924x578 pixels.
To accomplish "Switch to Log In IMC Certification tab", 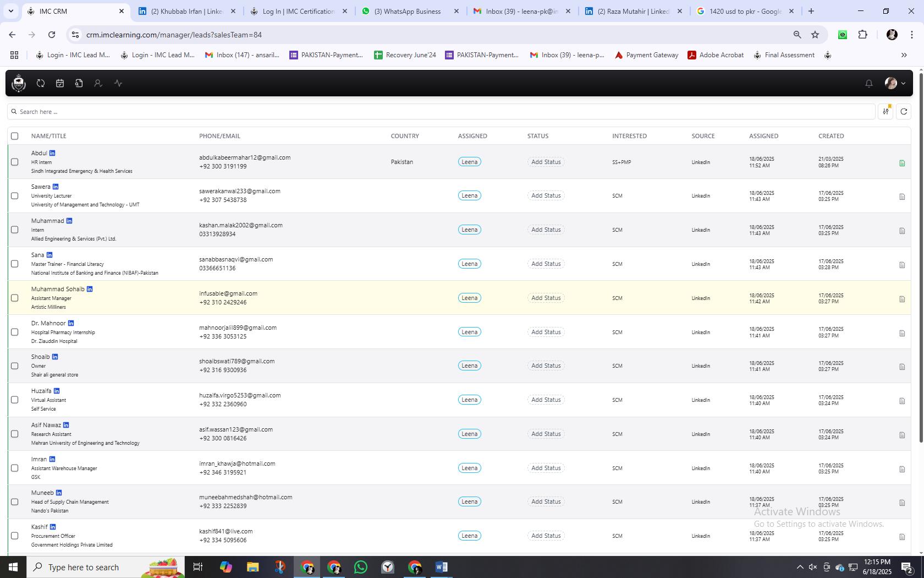I will tap(299, 11).
